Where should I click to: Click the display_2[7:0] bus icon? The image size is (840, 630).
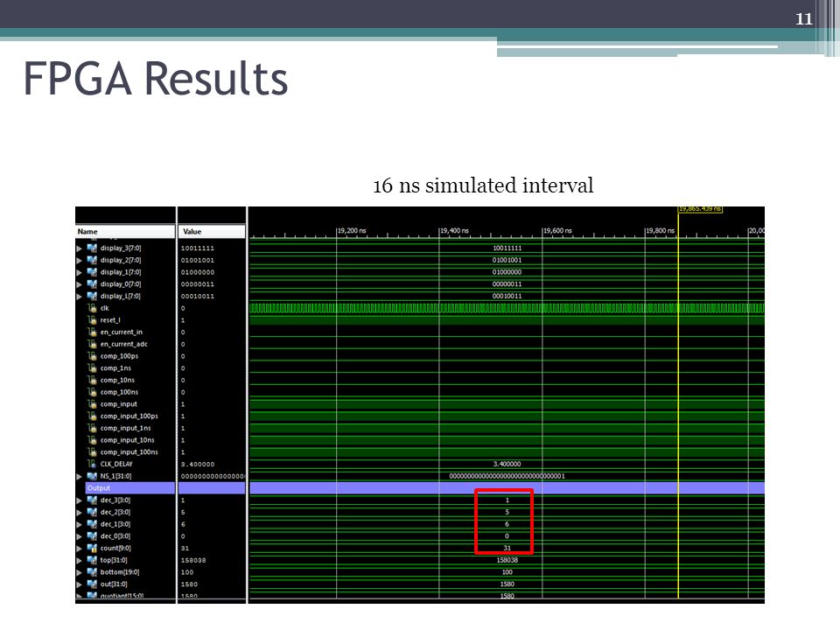point(92,260)
